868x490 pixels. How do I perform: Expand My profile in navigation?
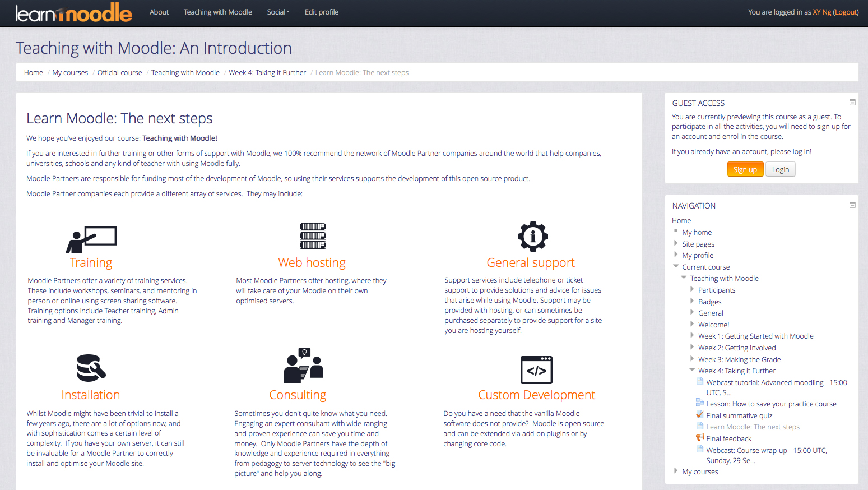tap(676, 255)
